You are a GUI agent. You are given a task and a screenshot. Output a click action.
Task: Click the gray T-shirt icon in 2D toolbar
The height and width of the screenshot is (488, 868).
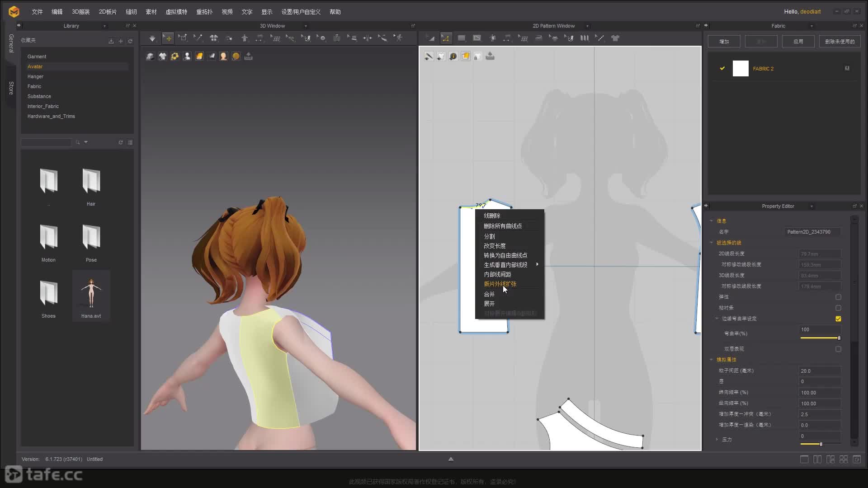[x=615, y=38]
